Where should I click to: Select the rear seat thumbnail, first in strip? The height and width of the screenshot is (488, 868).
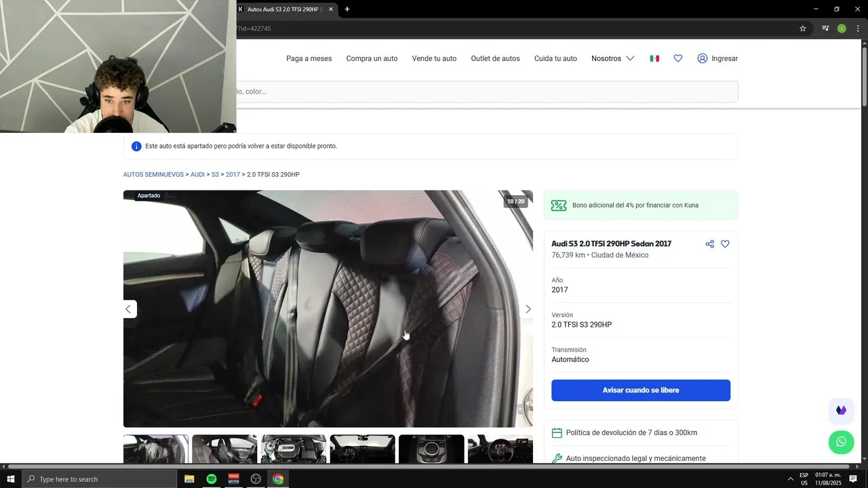156,449
